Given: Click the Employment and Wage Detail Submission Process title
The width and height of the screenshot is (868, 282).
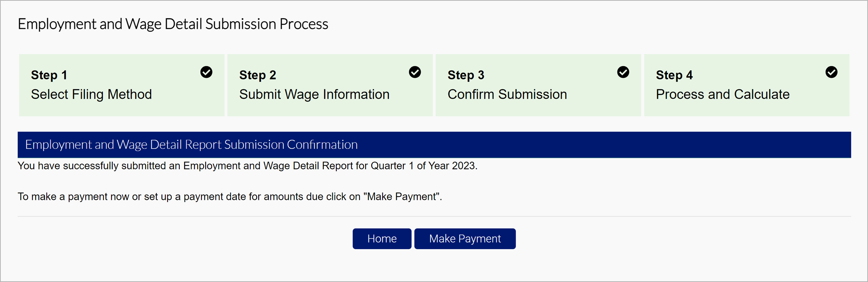Looking at the screenshot, I should click(173, 24).
